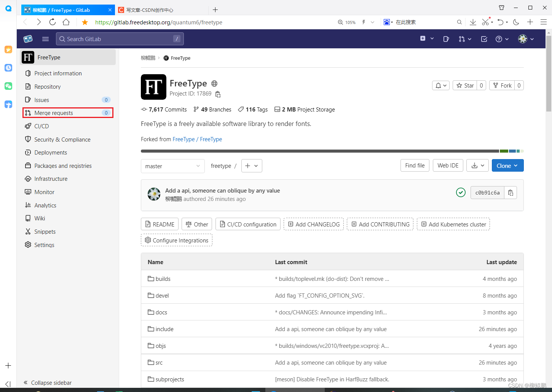Screen dimensions: 552x392
Task: Click the browser forward arrow
Action: (39, 22)
